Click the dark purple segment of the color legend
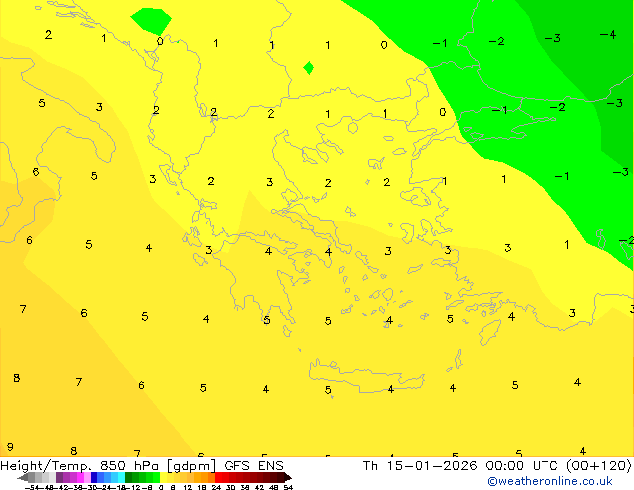This screenshot has height=490, width=634. pos(59,477)
